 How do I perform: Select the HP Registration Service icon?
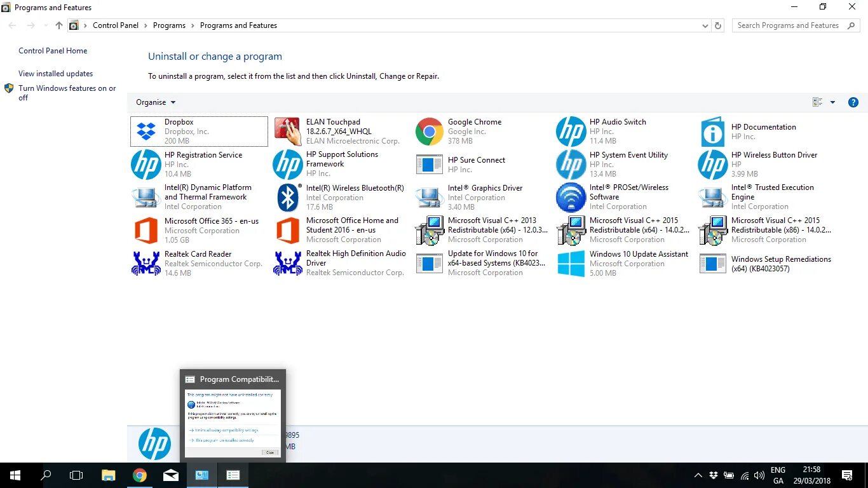tap(146, 165)
